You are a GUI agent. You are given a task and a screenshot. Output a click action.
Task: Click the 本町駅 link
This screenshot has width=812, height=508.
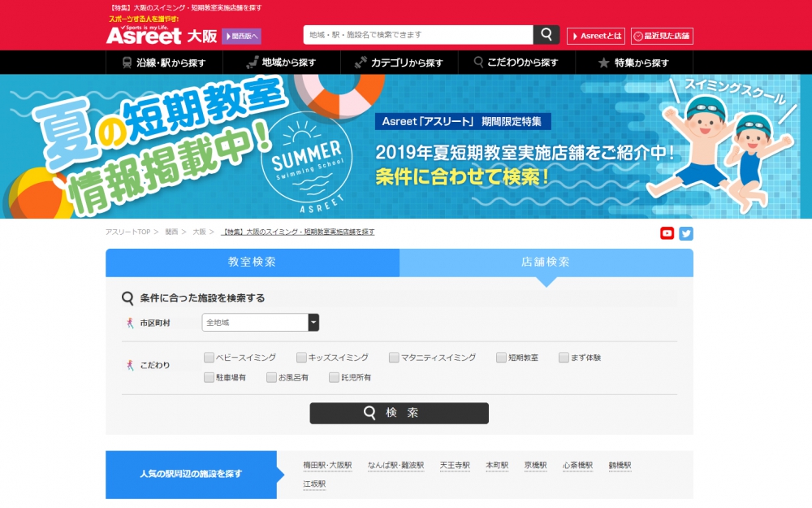pos(497,466)
